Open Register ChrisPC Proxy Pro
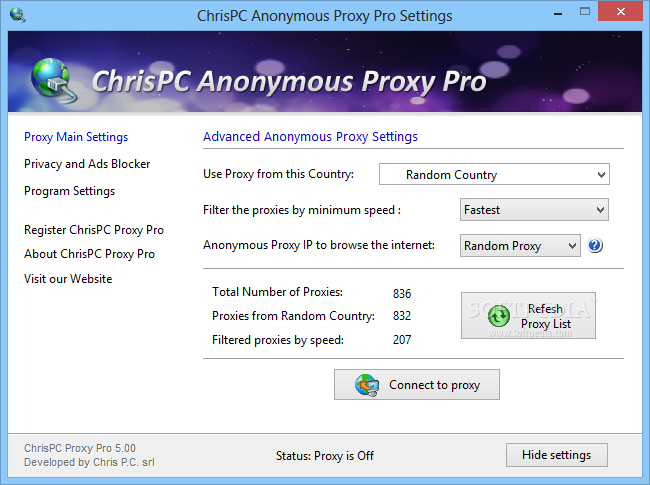 [x=94, y=230]
